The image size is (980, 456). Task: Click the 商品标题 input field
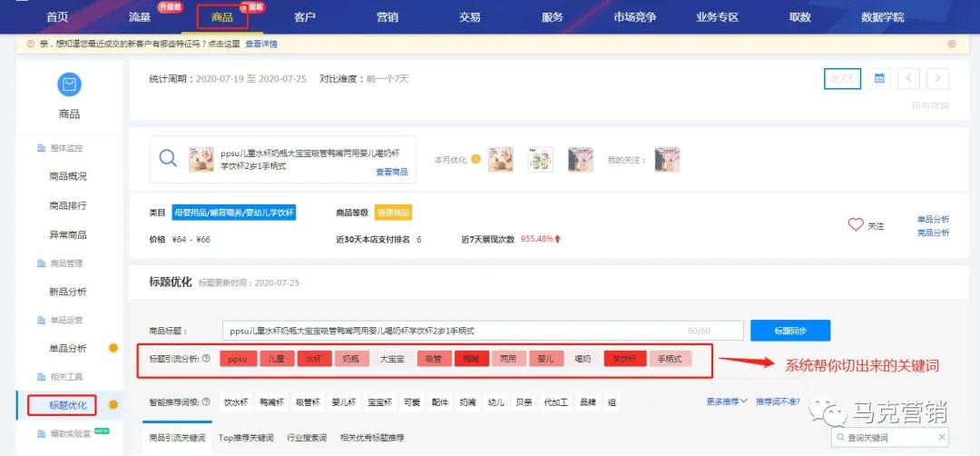483,331
